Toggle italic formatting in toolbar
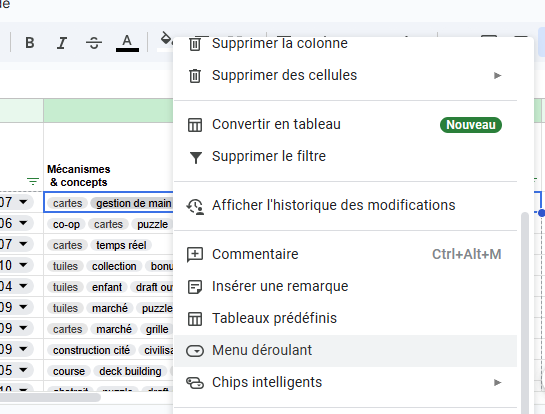This screenshot has height=414, width=545. point(62,43)
